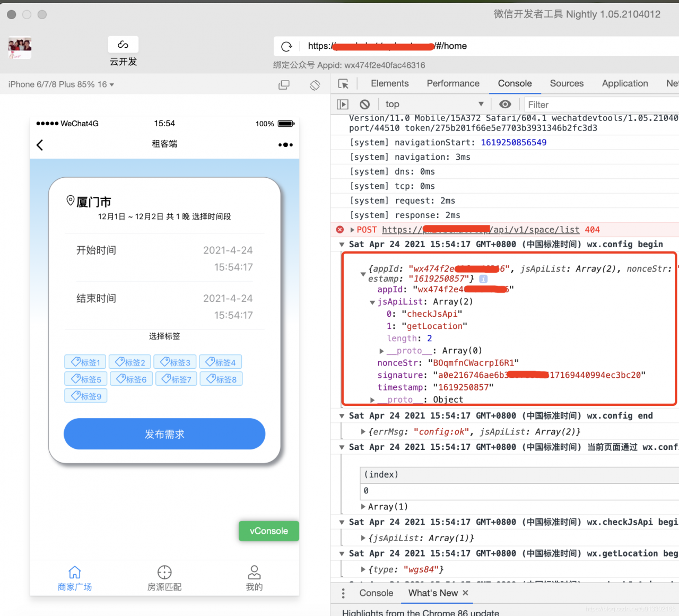
Task: Collapse the appId object in console
Action: click(363, 274)
